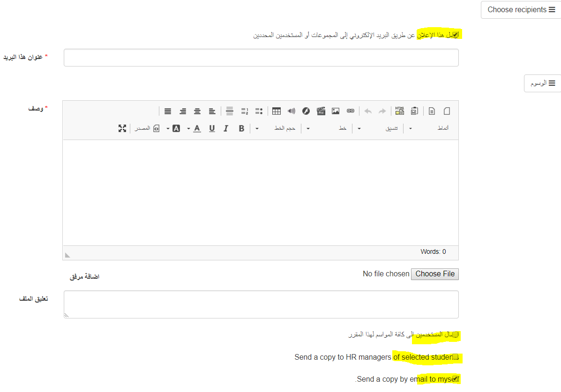Focus the email subject input field
Screen dimensions: 561x392
point(261,58)
